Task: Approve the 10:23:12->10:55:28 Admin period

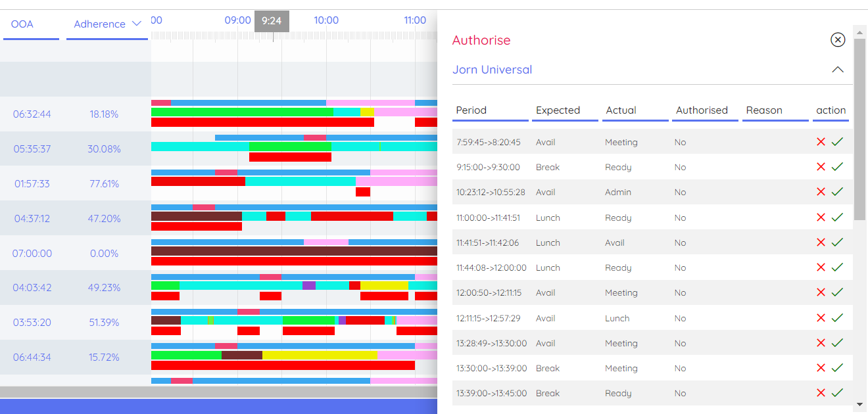Action: pos(837,192)
